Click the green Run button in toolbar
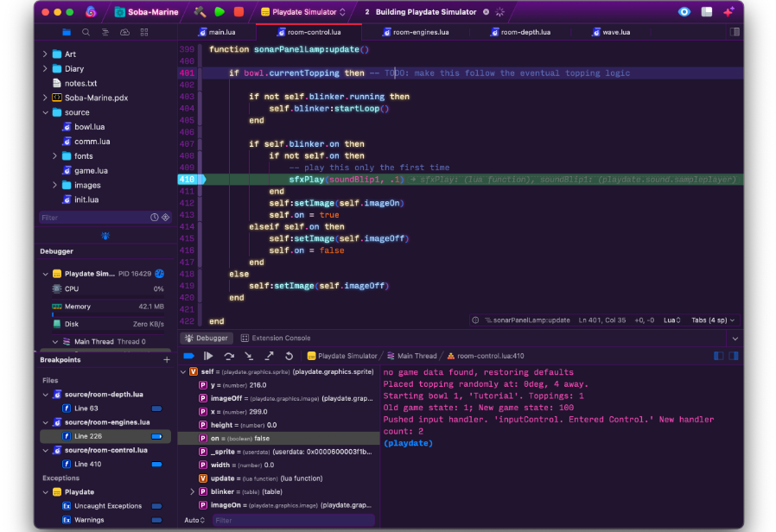776x532 pixels. pos(219,12)
